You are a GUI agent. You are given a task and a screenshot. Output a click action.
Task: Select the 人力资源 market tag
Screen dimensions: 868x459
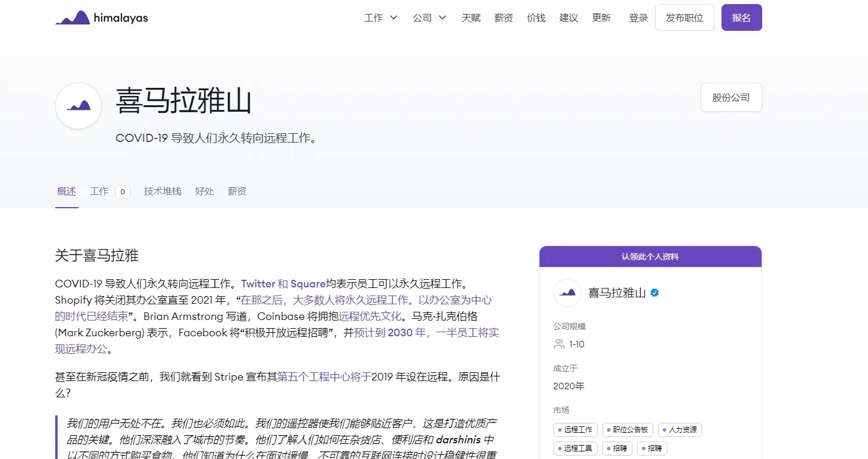pyautogui.click(x=680, y=430)
